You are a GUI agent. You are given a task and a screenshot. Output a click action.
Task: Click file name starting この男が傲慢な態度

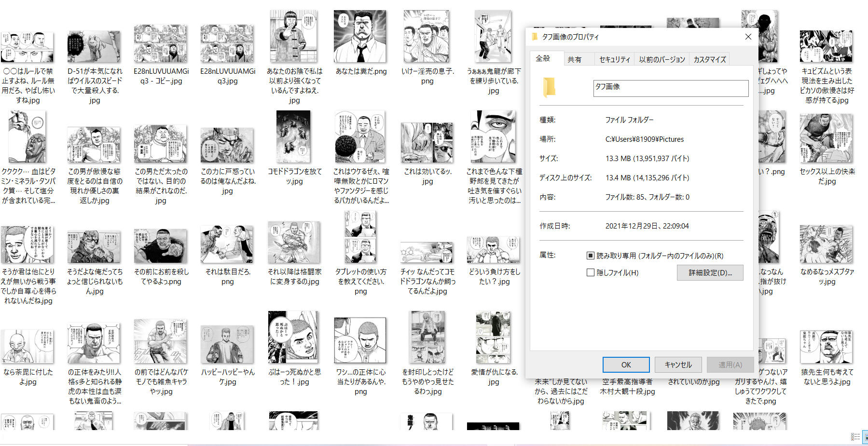pyautogui.click(x=95, y=186)
